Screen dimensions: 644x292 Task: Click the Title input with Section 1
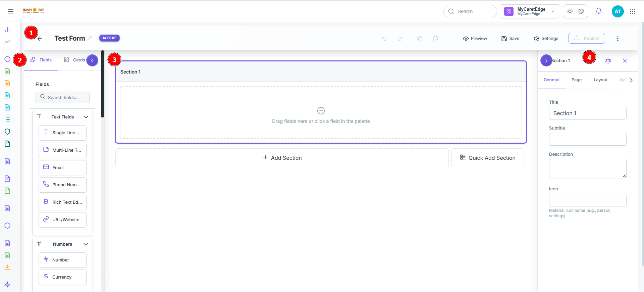588,113
